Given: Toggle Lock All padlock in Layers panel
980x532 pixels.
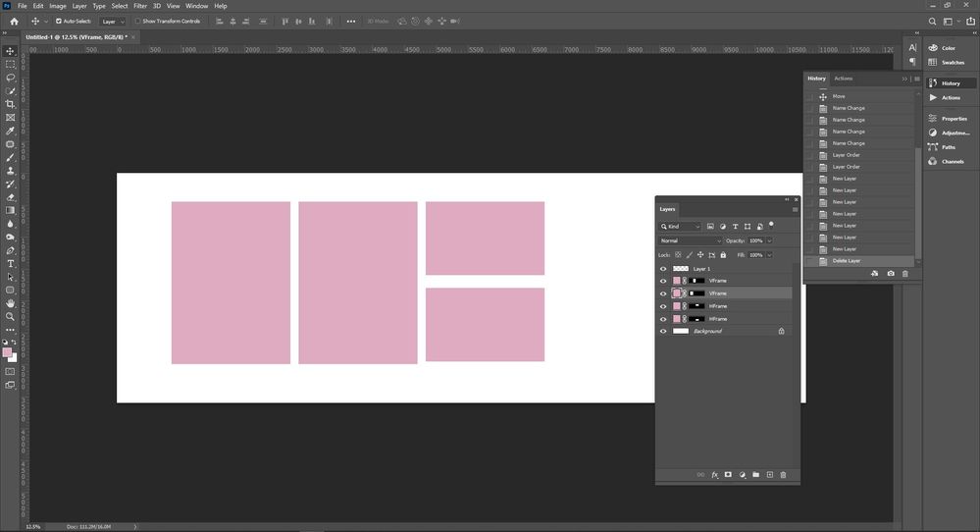Looking at the screenshot, I should click(x=723, y=255).
